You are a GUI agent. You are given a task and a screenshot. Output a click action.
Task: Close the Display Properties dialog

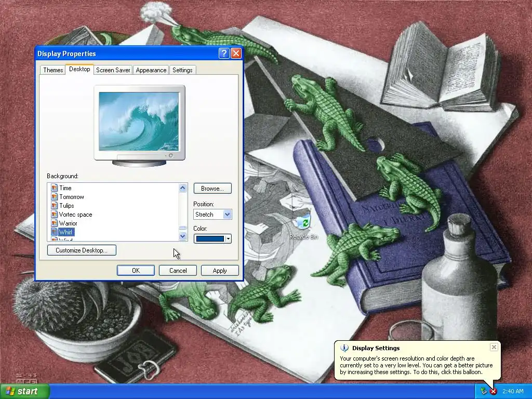pos(236,54)
